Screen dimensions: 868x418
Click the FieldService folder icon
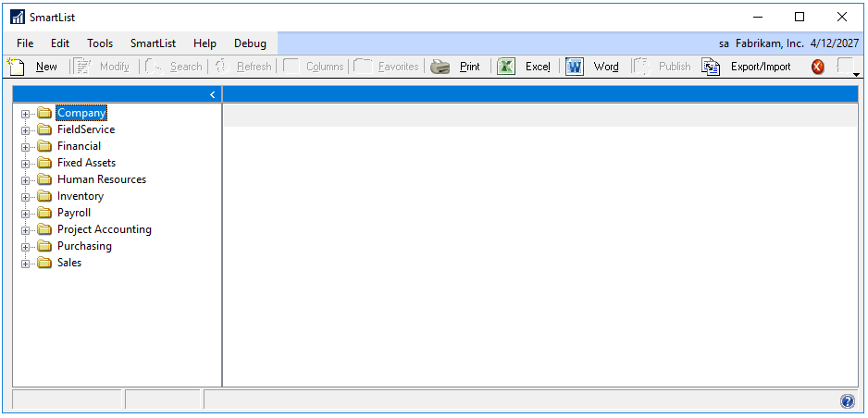[x=44, y=130]
